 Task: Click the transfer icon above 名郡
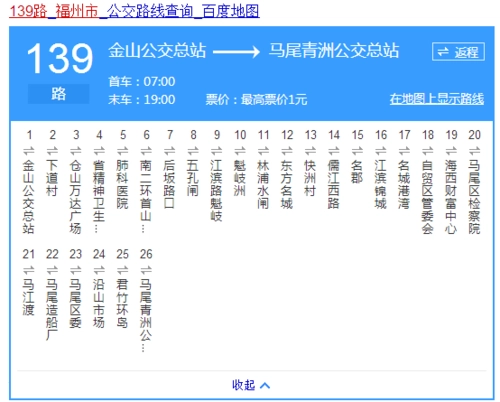(357, 151)
